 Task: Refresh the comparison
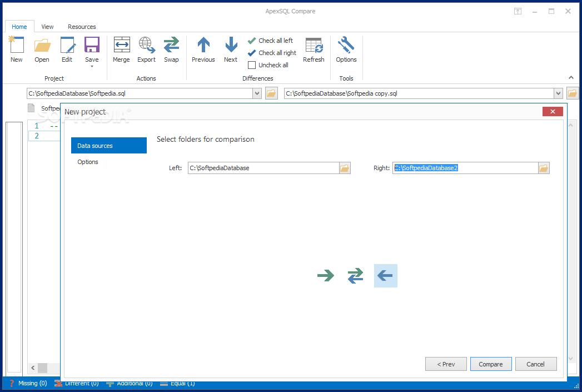tap(314, 49)
